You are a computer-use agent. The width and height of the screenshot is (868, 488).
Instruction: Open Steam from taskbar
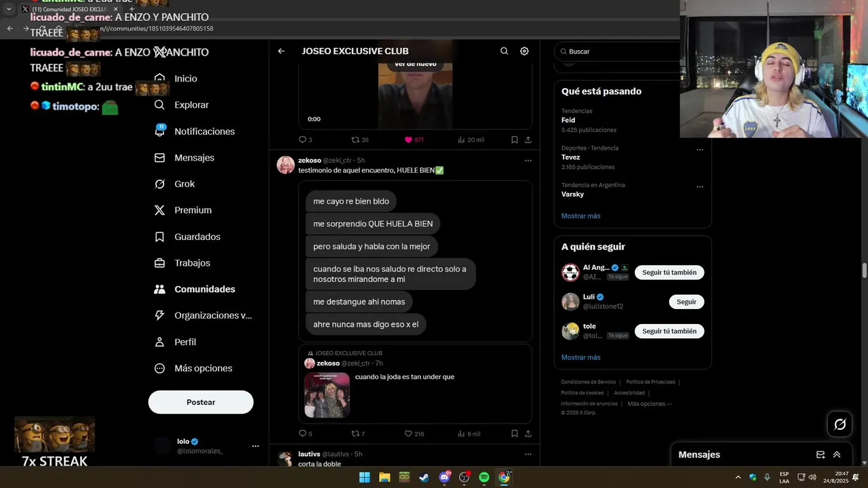pos(424,477)
